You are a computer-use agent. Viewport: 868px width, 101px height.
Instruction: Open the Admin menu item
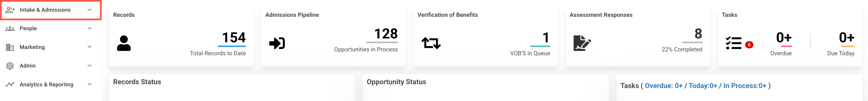point(28,66)
